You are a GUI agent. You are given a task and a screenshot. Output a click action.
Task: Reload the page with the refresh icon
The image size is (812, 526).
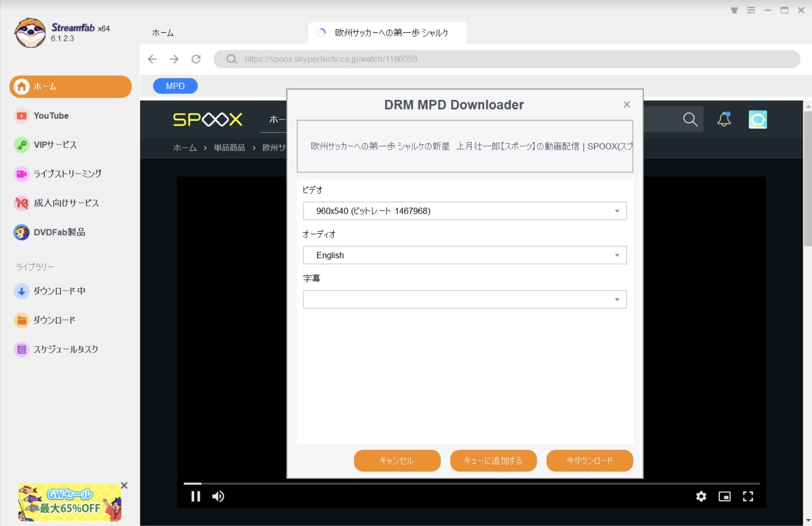point(196,59)
